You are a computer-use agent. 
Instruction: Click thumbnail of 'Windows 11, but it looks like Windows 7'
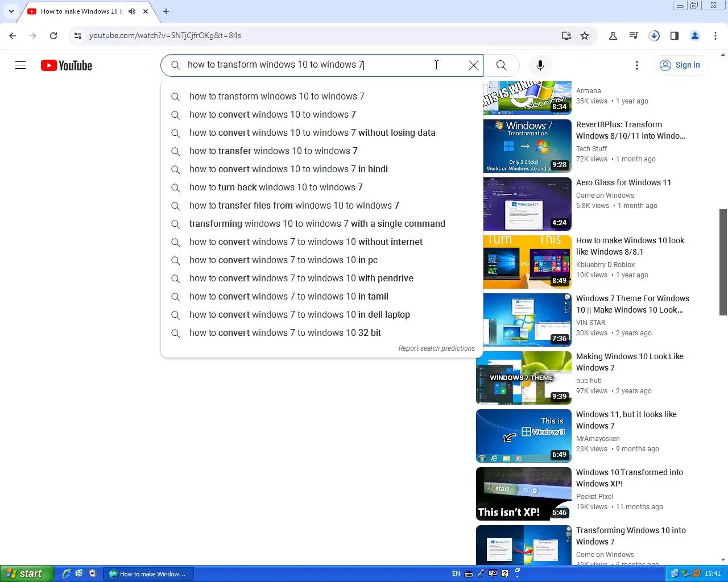[x=524, y=436]
